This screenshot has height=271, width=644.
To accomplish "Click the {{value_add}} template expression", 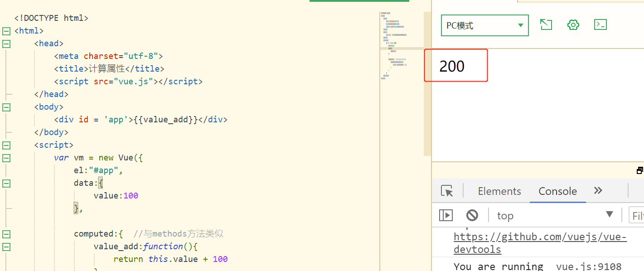I will 166,120.
